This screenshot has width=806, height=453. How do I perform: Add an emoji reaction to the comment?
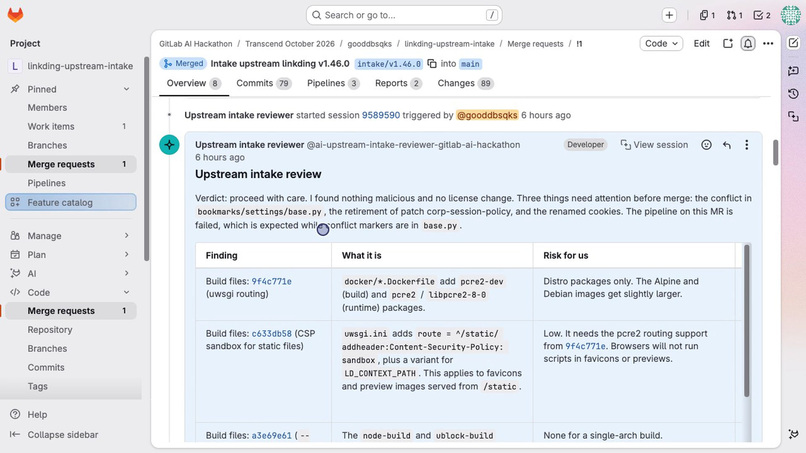point(706,145)
